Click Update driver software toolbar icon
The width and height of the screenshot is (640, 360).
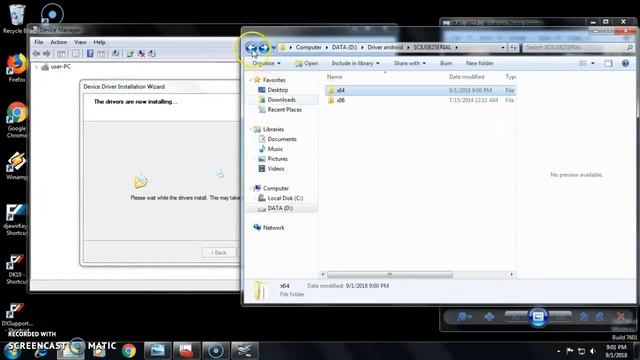pyautogui.click(x=131, y=53)
